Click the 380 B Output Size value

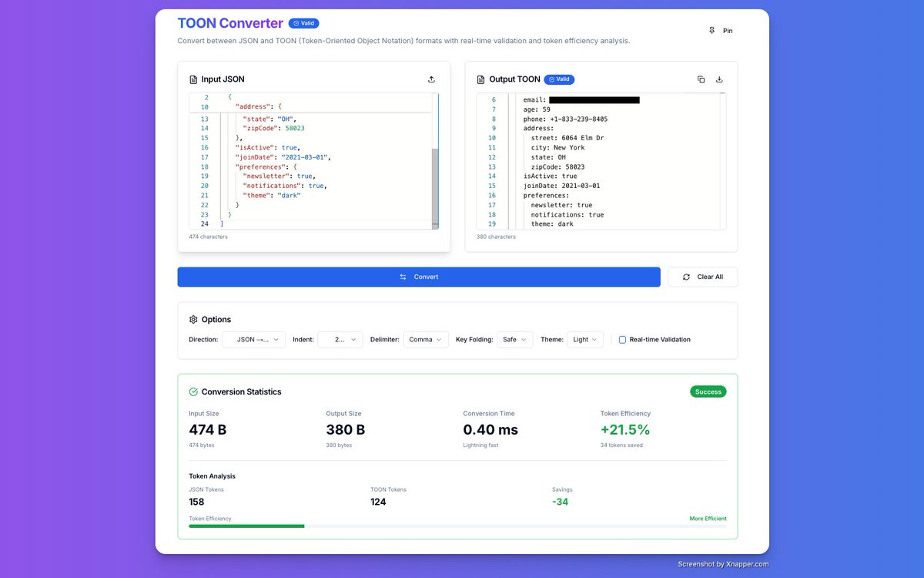click(346, 430)
